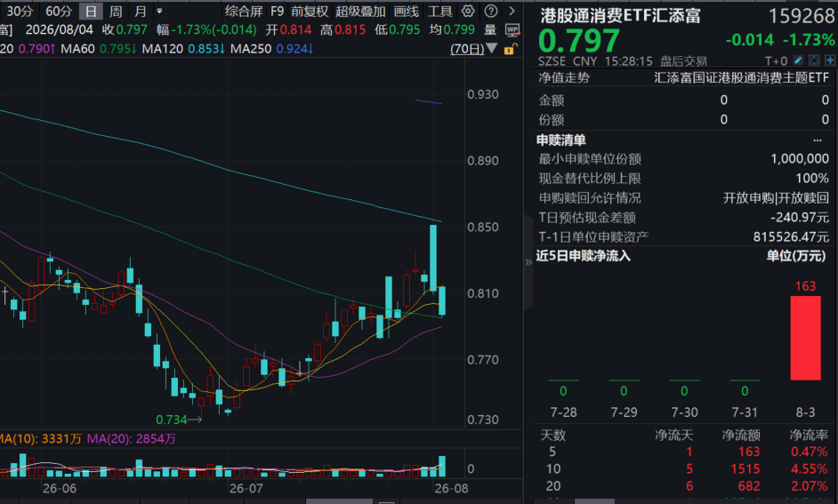Switch to the 30分 period tab
Screen dimensions: 838x504
(x=19, y=12)
